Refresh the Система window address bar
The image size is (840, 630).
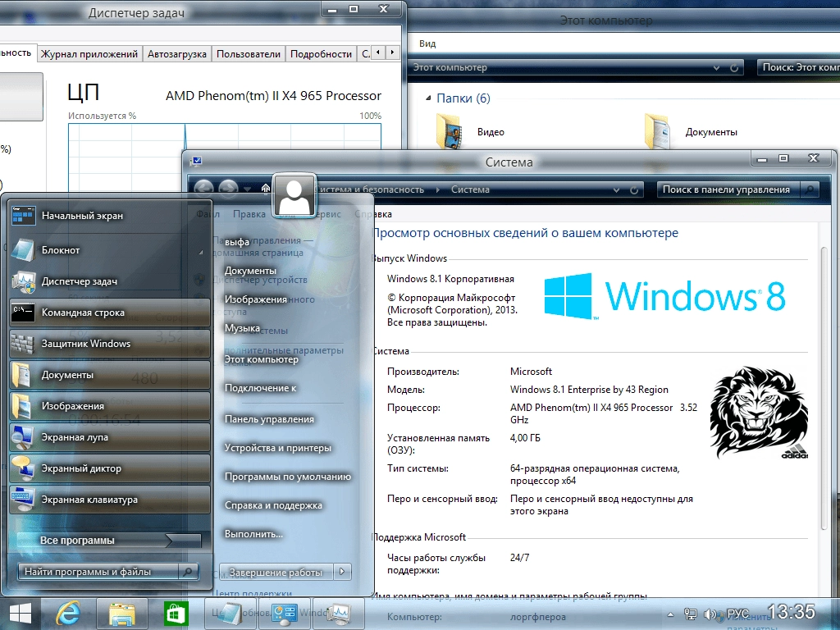(634, 189)
